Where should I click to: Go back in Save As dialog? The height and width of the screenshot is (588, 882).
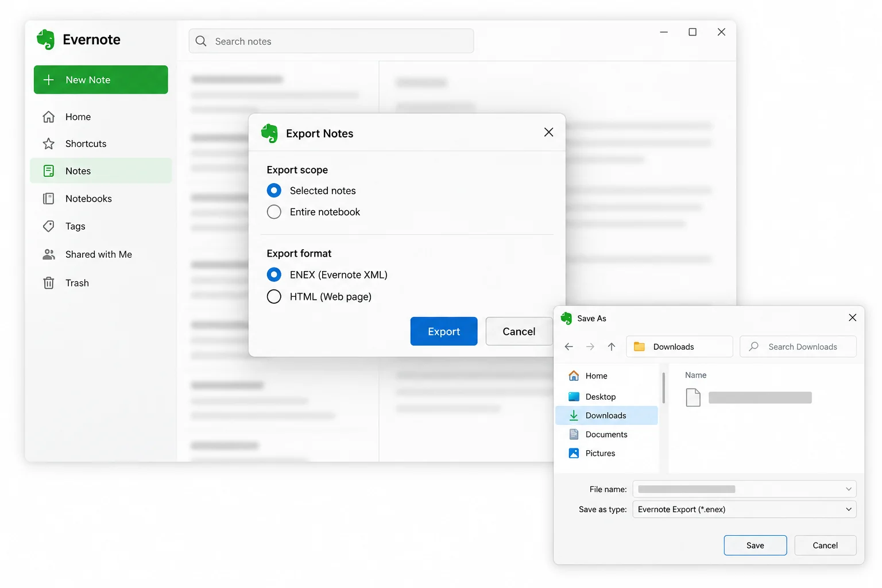click(x=569, y=347)
